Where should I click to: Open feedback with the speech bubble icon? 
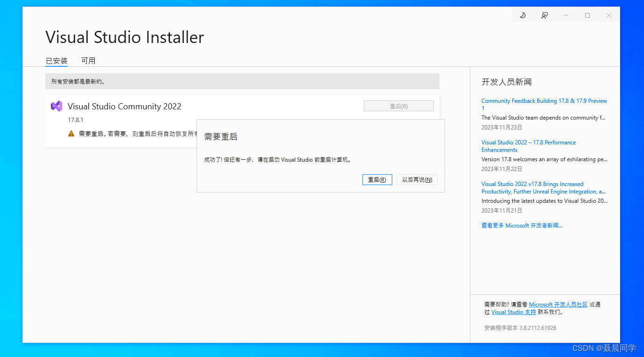click(x=544, y=15)
